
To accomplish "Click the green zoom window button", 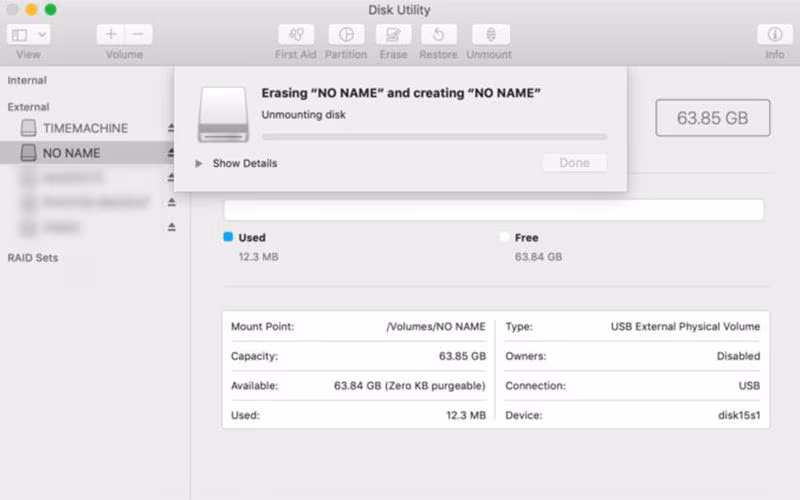I will (x=50, y=10).
